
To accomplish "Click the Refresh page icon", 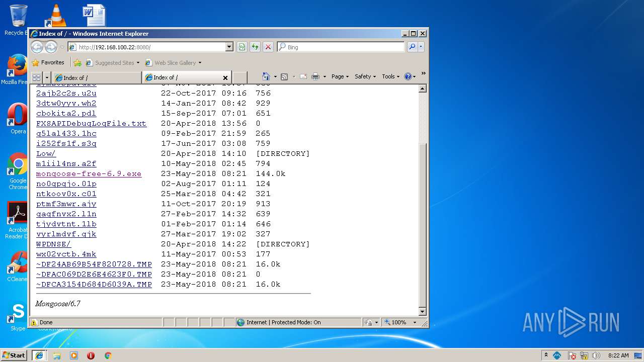I will [x=255, y=47].
